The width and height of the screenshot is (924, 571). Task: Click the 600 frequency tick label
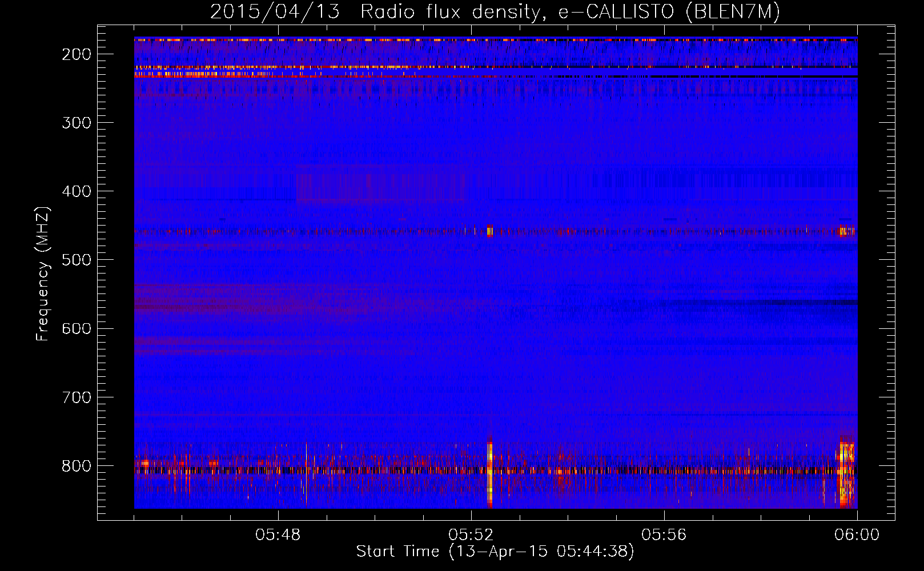[x=76, y=328]
